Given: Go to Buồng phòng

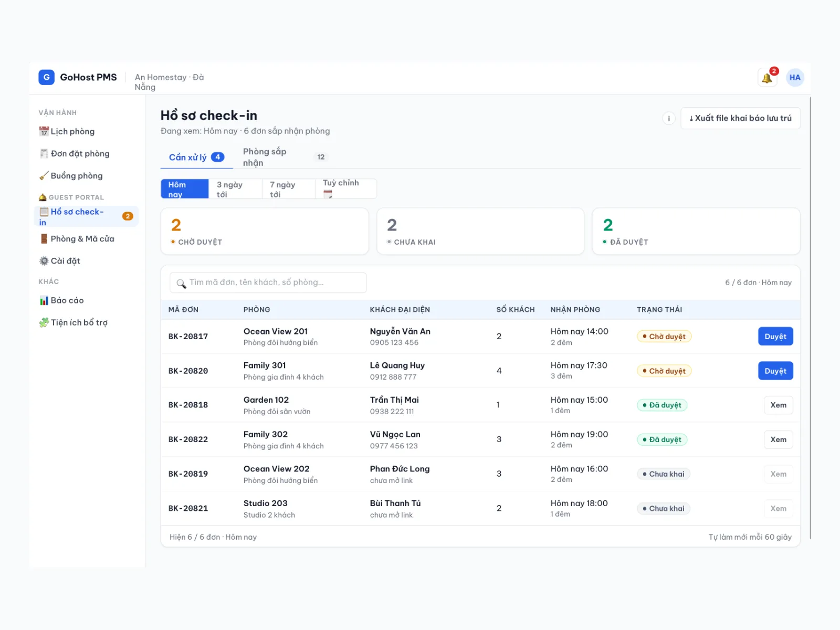Looking at the screenshot, I should click(86, 175).
